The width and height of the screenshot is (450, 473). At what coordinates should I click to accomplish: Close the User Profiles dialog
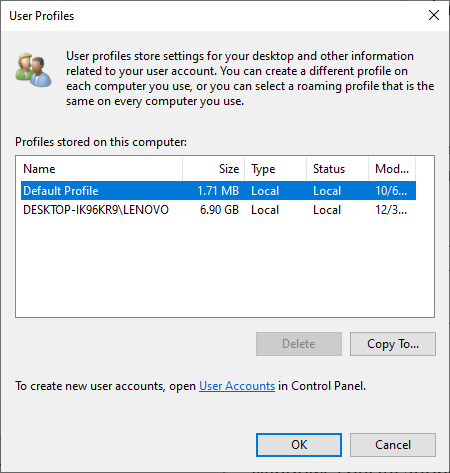tap(434, 15)
